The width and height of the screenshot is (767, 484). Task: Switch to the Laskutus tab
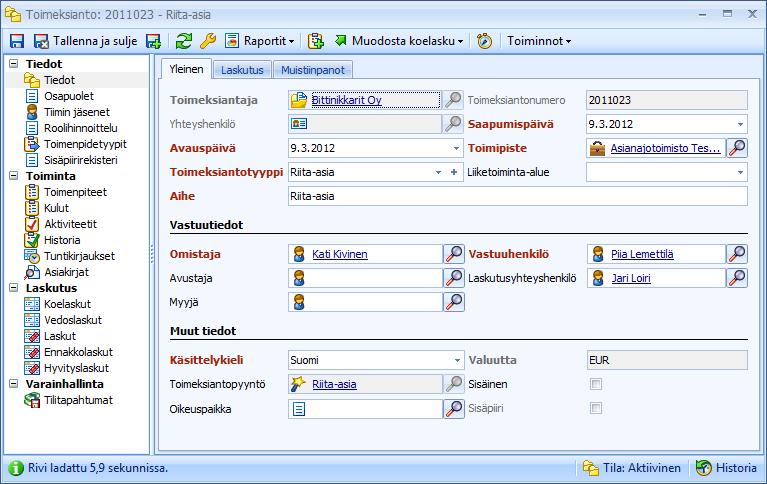pyautogui.click(x=242, y=70)
